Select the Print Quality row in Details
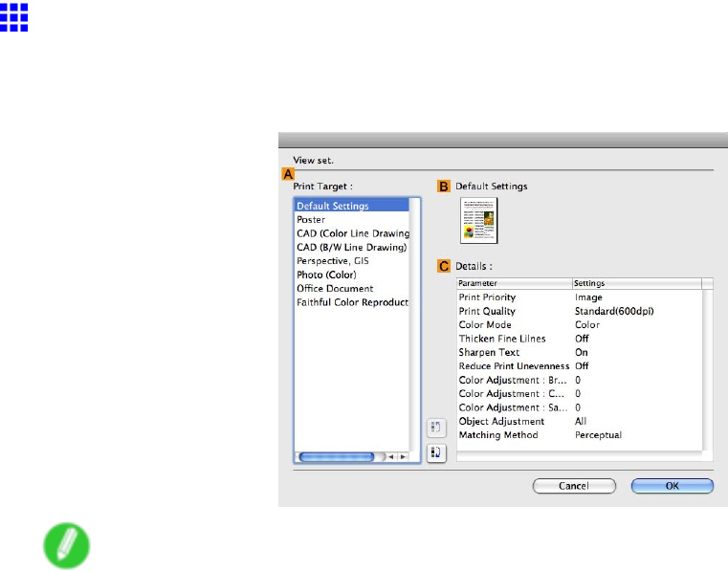Viewport: 728px width, 572px height. click(x=580, y=311)
